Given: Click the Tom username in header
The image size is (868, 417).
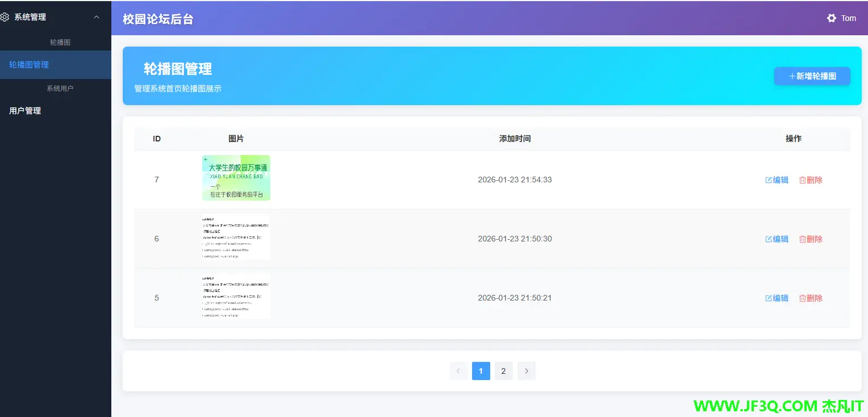Looking at the screenshot, I should click(x=848, y=18).
